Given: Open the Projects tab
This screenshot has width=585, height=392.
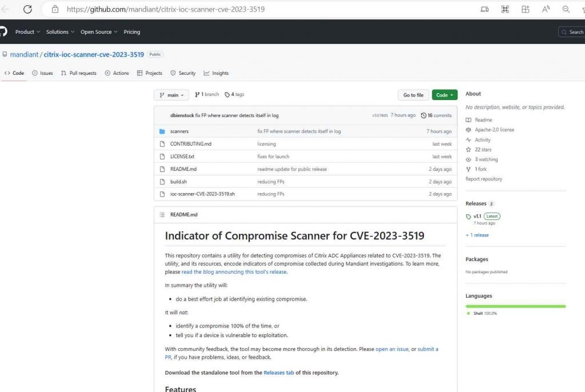Looking at the screenshot, I should (x=150, y=73).
